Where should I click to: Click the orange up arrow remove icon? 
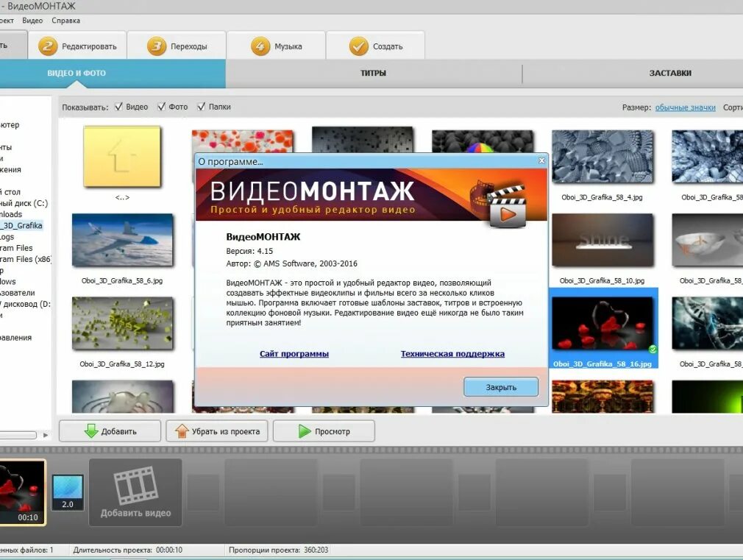[x=182, y=431]
